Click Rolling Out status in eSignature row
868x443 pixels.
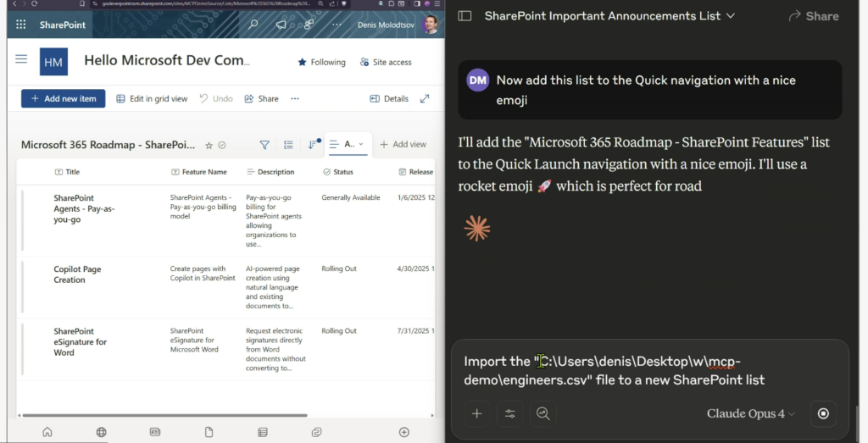339,330
